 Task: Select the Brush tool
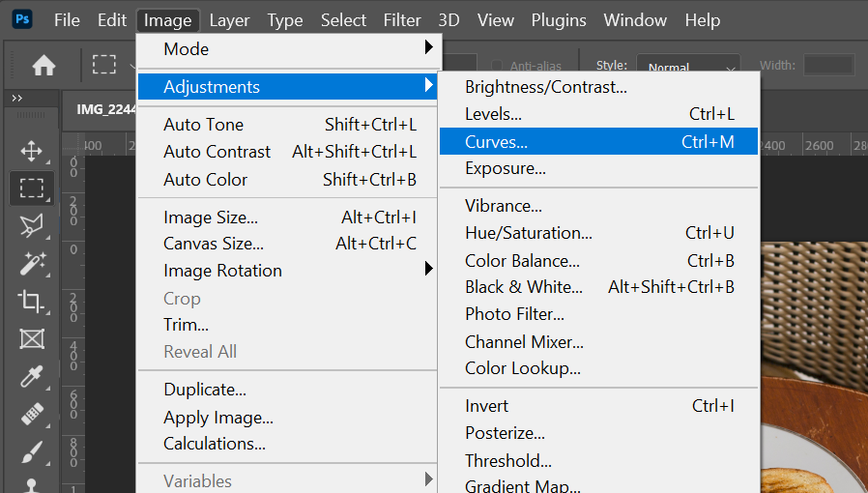click(32, 451)
